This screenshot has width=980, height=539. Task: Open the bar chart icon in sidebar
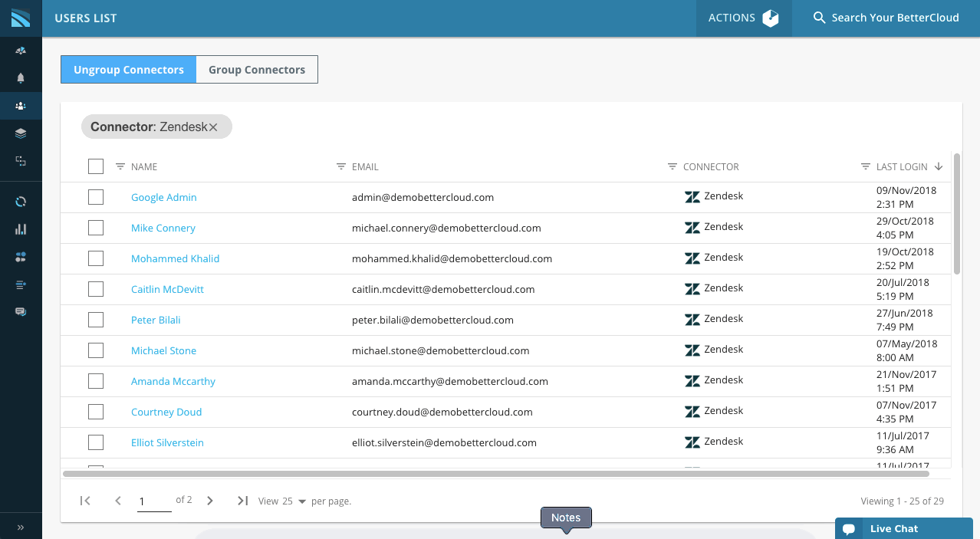pos(21,229)
